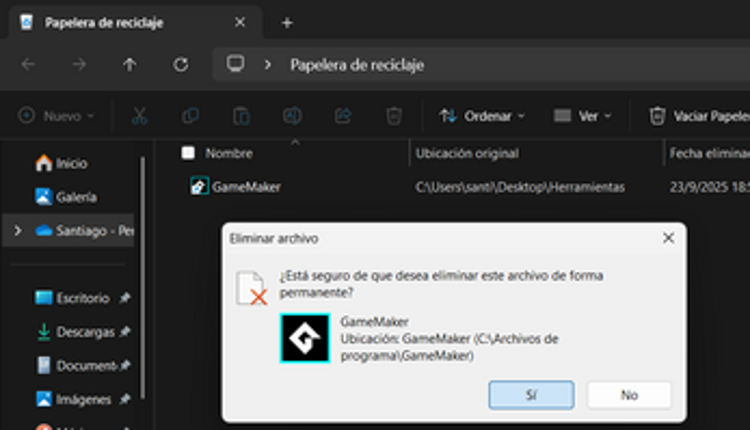Viewport: 750px width, 430px height.
Task: Click Vaciar Papelera de reciclaje button
Action: coord(699,116)
